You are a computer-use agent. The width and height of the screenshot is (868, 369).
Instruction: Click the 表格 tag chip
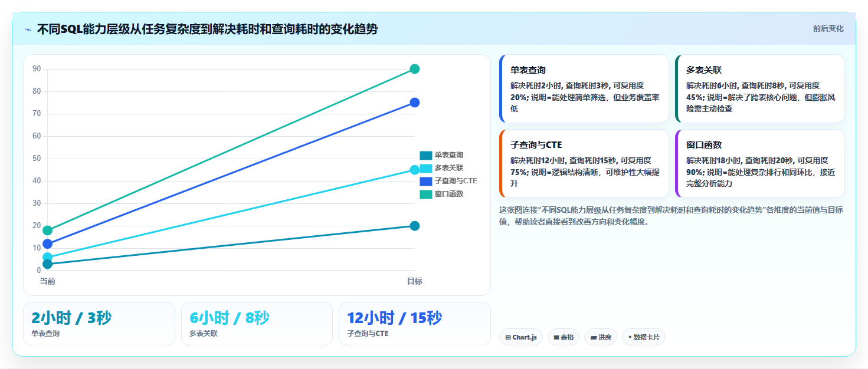click(x=564, y=337)
